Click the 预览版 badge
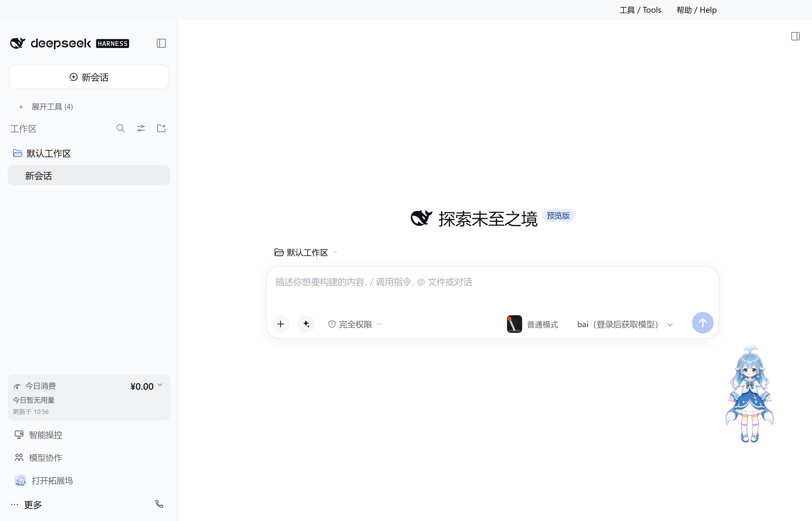 tap(558, 215)
